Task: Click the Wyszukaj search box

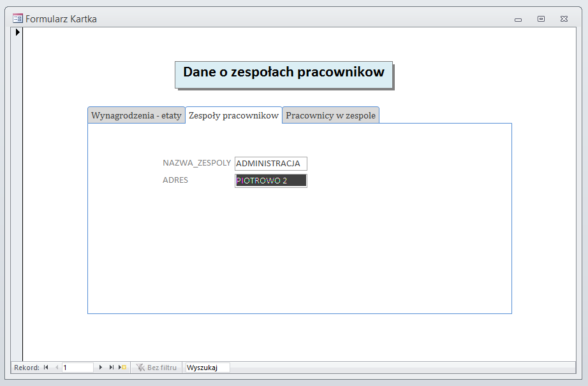Action: (207, 368)
